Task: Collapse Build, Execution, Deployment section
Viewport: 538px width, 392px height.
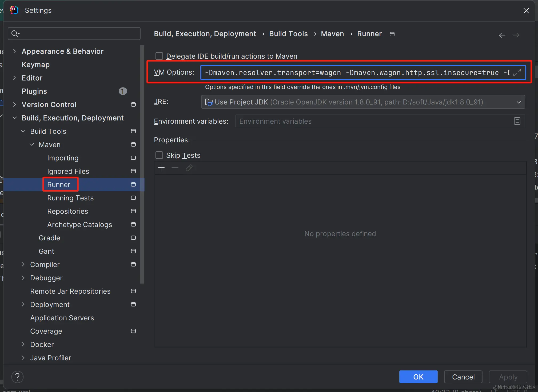Action: coord(15,118)
